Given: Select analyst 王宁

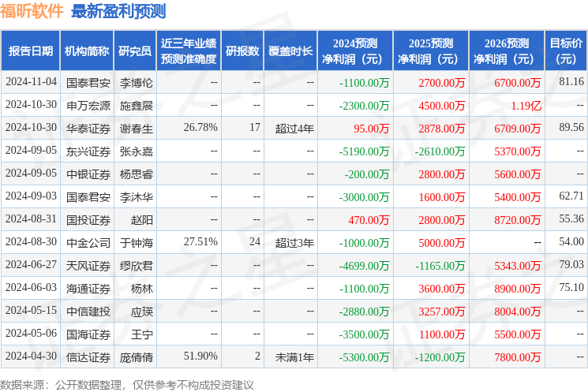Looking at the screenshot, I should click(x=142, y=334).
